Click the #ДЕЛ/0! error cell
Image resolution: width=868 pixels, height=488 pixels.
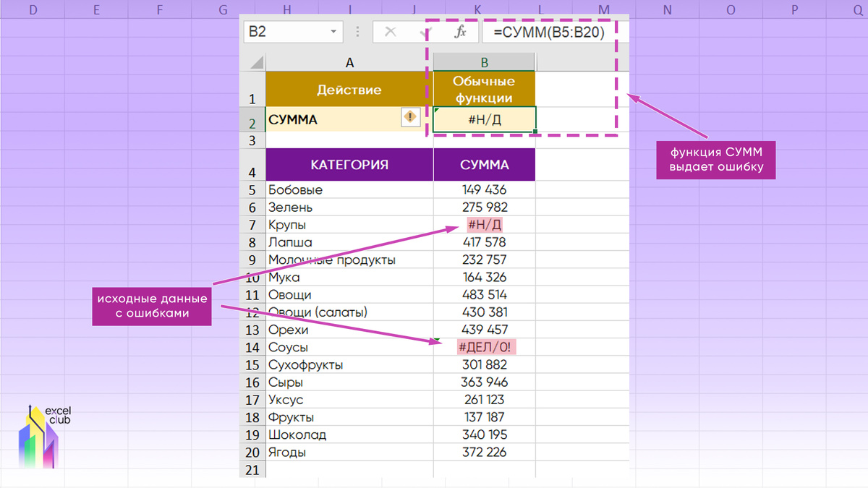(x=485, y=347)
